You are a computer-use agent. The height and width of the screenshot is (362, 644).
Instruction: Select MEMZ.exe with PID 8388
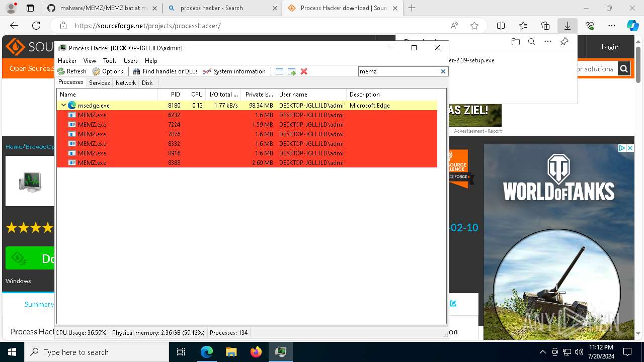(247, 163)
